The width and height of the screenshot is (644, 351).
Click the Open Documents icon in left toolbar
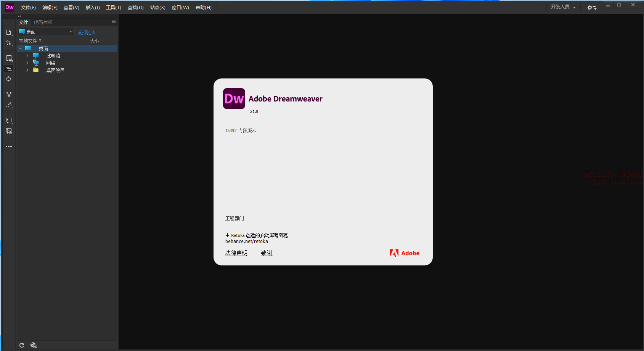8,32
